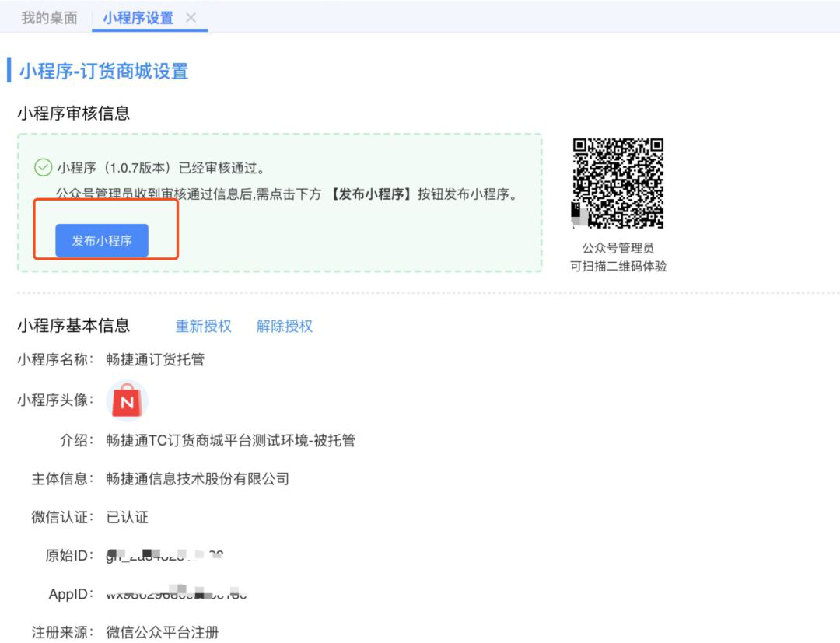The height and width of the screenshot is (643, 840).
Task: Open the mini program QR code image
Action: tap(618, 183)
